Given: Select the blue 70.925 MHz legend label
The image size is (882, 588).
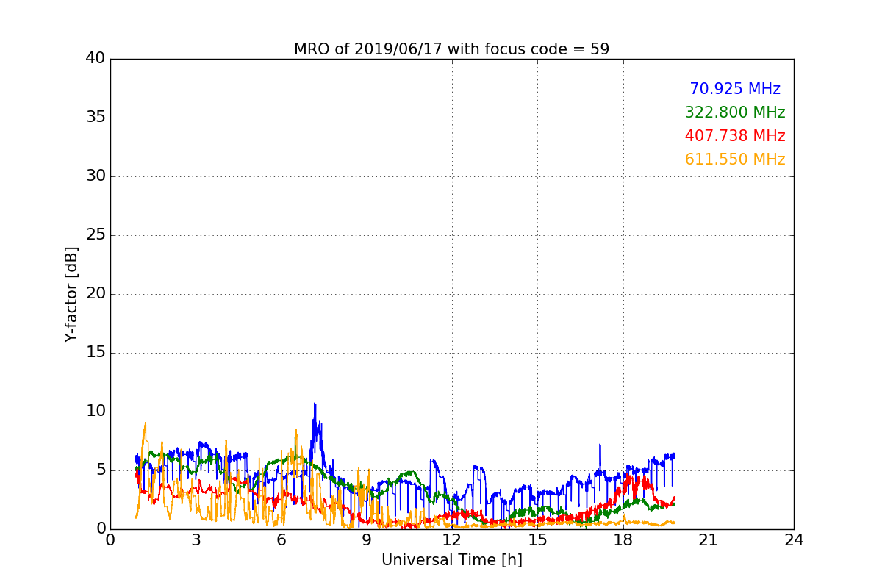Looking at the screenshot, I should tap(735, 89).
